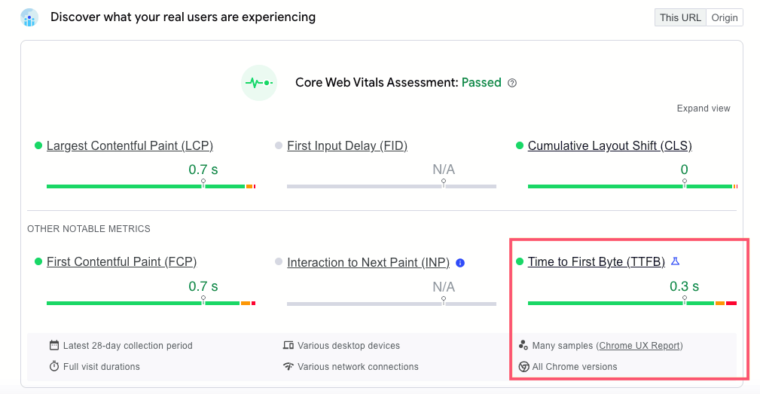
Task: Click the Core Web Vitals pulse icon
Action: pos(259,83)
